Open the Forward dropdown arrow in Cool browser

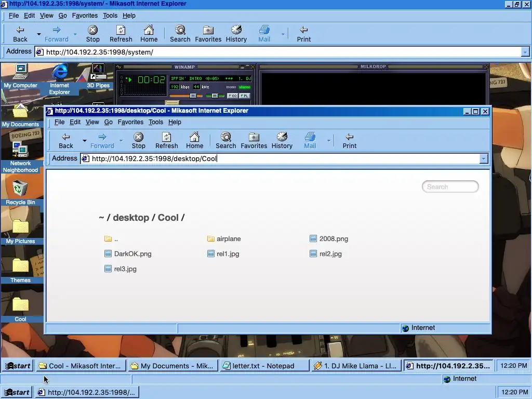pyautogui.click(x=121, y=140)
